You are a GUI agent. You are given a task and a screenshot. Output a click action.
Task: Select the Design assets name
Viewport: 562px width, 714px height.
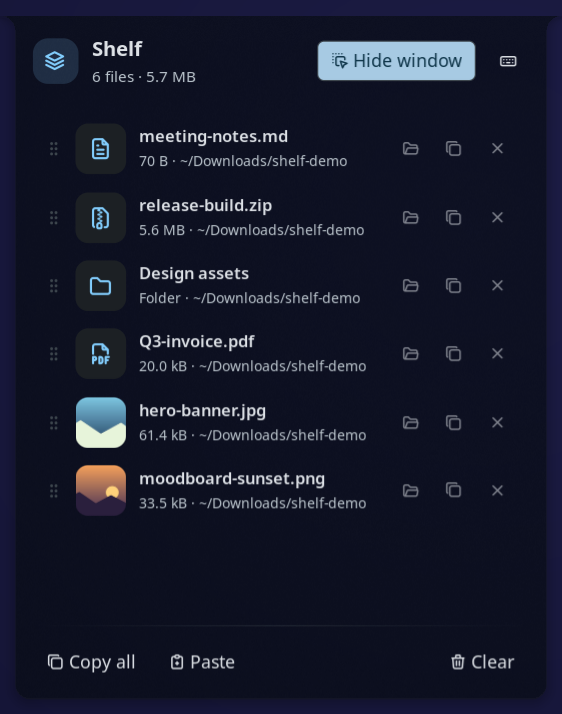pyautogui.click(x=194, y=274)
